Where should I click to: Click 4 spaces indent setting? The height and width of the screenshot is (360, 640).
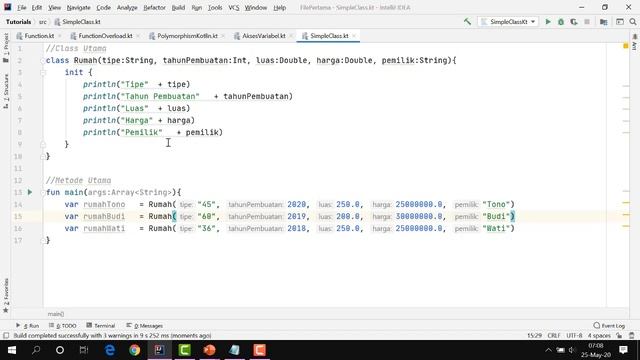tap(599, 336)
